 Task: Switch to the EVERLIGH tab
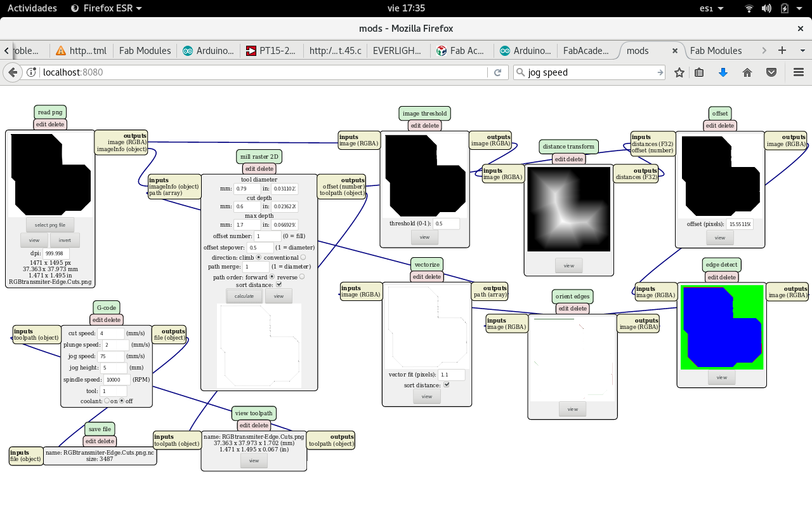click(x=397, y=51)
